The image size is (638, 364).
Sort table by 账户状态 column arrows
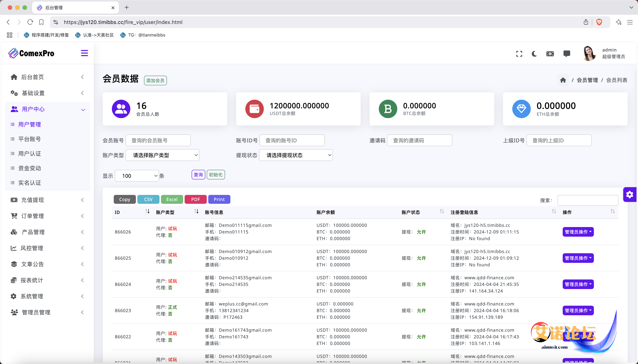[x=442, y=212]
